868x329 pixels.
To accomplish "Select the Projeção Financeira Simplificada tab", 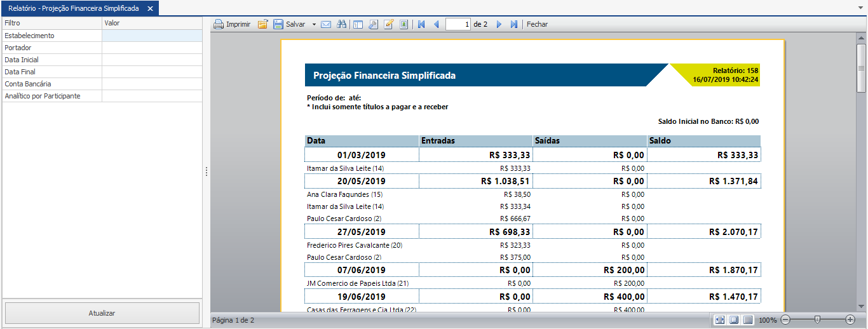I will 73,8.
